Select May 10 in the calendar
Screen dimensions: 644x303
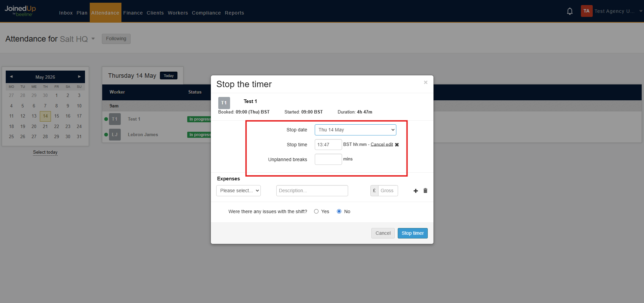point(79,106)
